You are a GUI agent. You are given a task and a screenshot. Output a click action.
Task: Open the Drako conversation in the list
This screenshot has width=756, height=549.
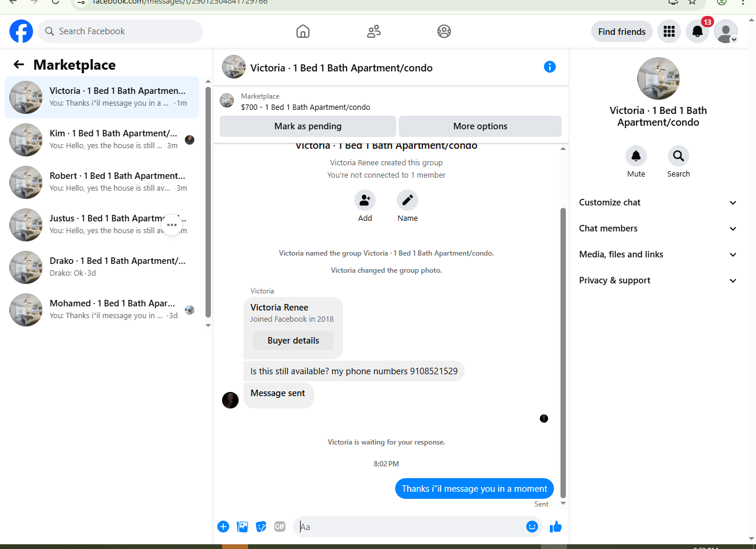click(102, 267)
